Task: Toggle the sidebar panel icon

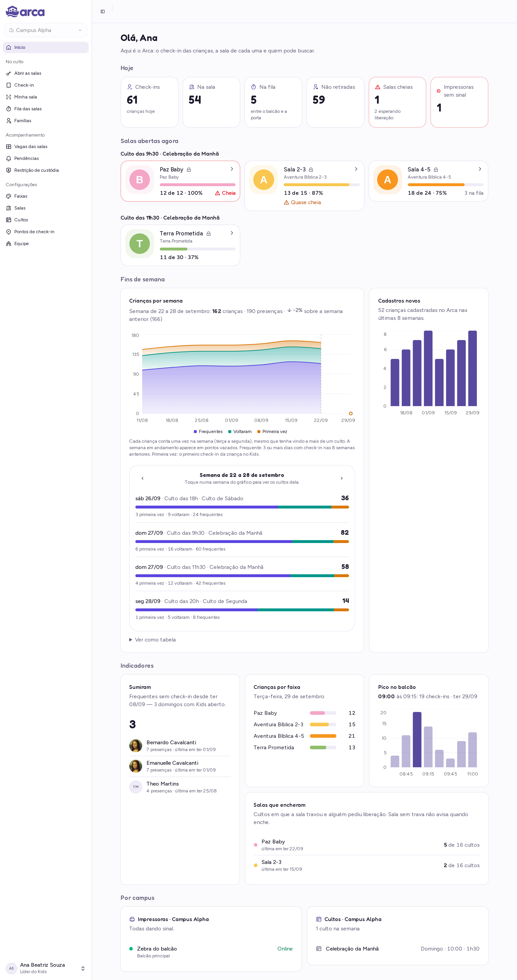Action: click(103, 11)
